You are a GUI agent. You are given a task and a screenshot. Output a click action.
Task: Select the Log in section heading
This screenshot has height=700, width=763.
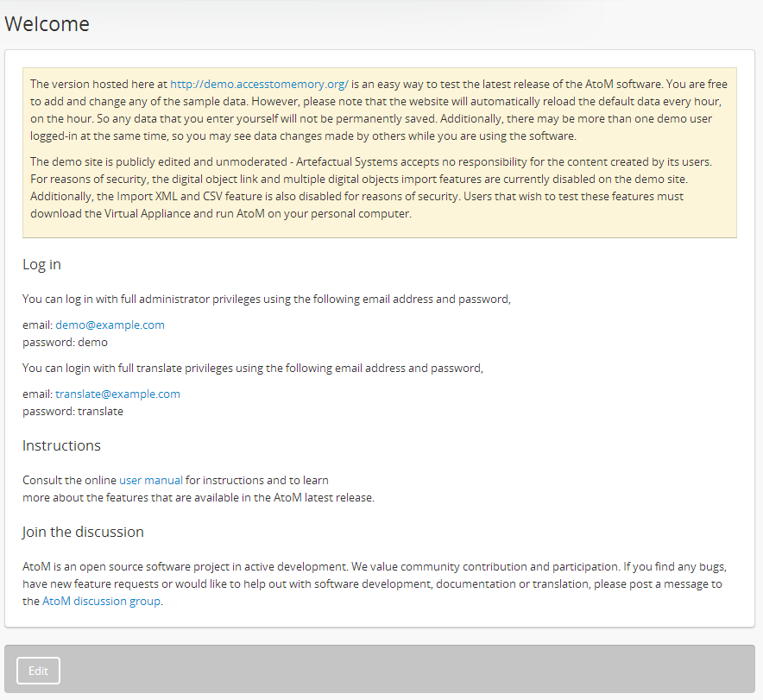[41, 265]
